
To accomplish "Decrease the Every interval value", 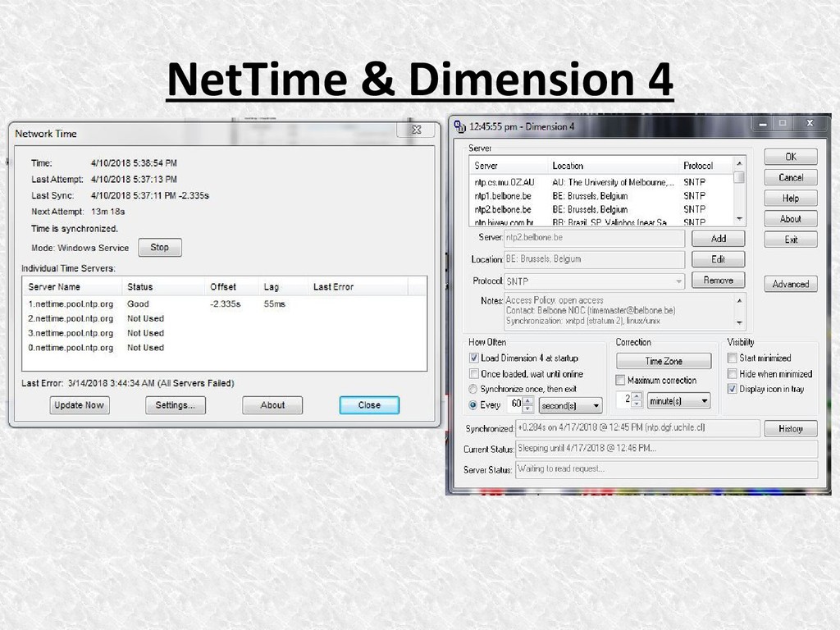I will (528, 409).
